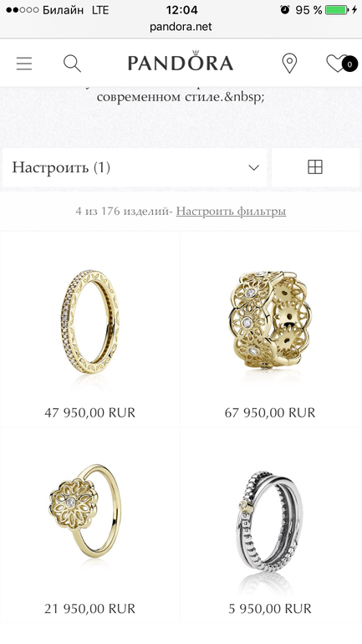Select the gold flower ring thumbnail
Viewport: 362px width, 644px height.
point(85,511)
